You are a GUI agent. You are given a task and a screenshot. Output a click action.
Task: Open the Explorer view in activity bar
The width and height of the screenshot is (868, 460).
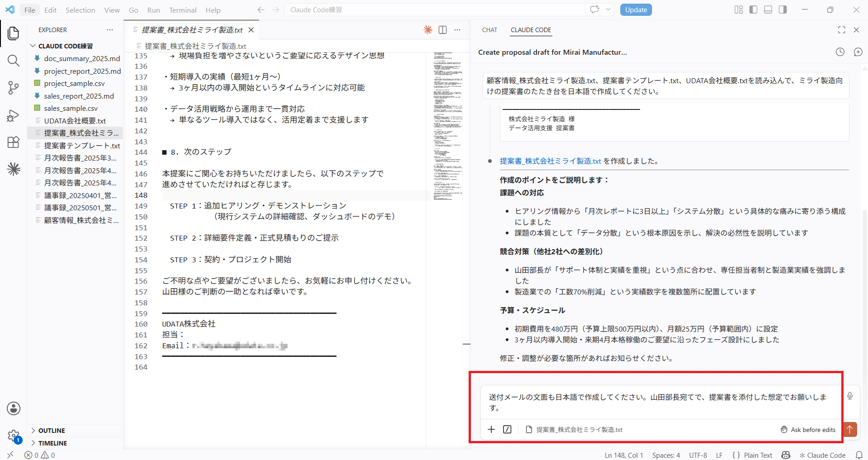(14, 33)
